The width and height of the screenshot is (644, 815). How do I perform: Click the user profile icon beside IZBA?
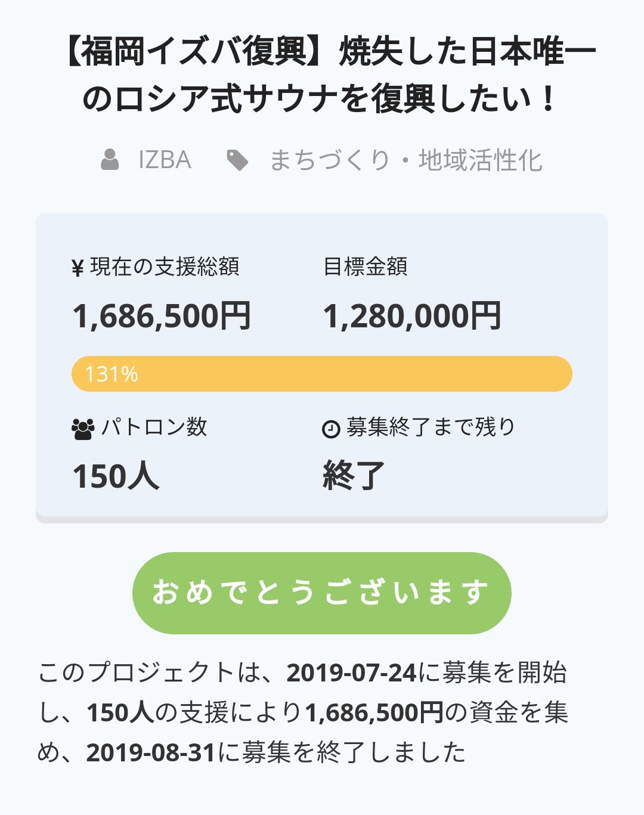[110, 160]
